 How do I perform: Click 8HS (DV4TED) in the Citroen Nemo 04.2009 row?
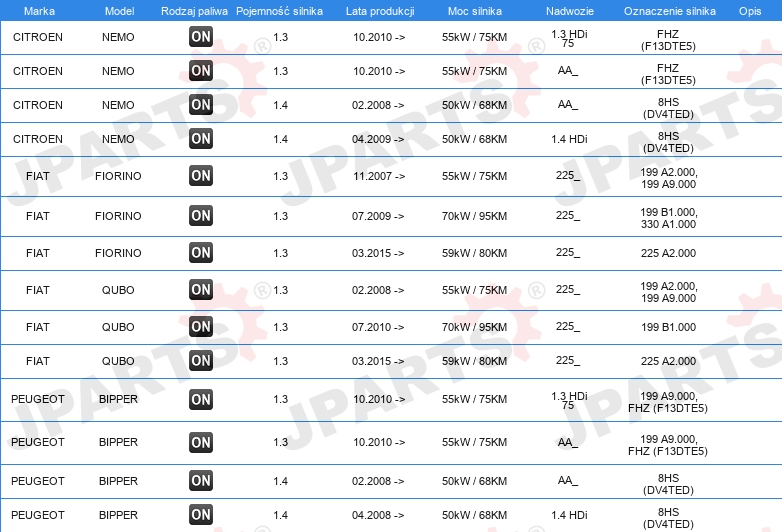click(668, 142)
